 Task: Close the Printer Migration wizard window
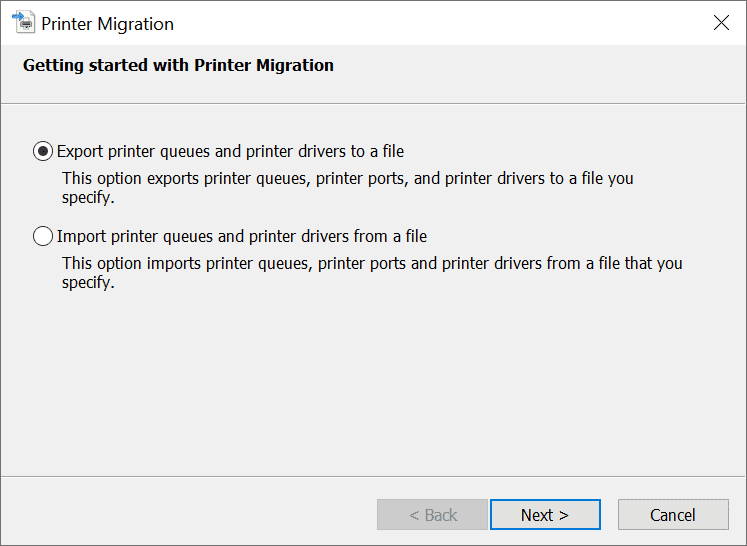pyautogui.click(x=721, y=23)
